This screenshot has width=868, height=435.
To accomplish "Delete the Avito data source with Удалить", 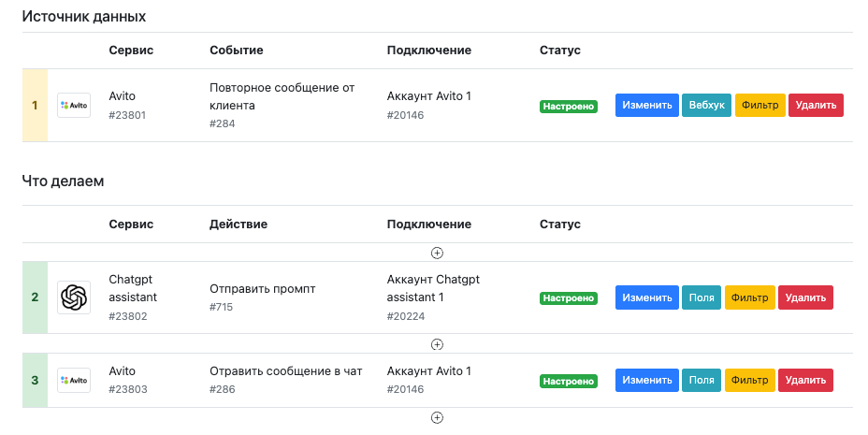I will point(816,105).
